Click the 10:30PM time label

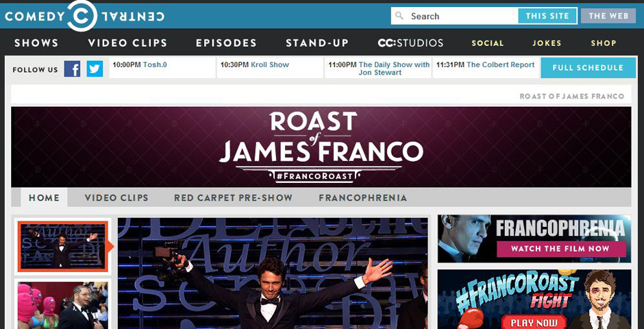(x=235, y=65)
